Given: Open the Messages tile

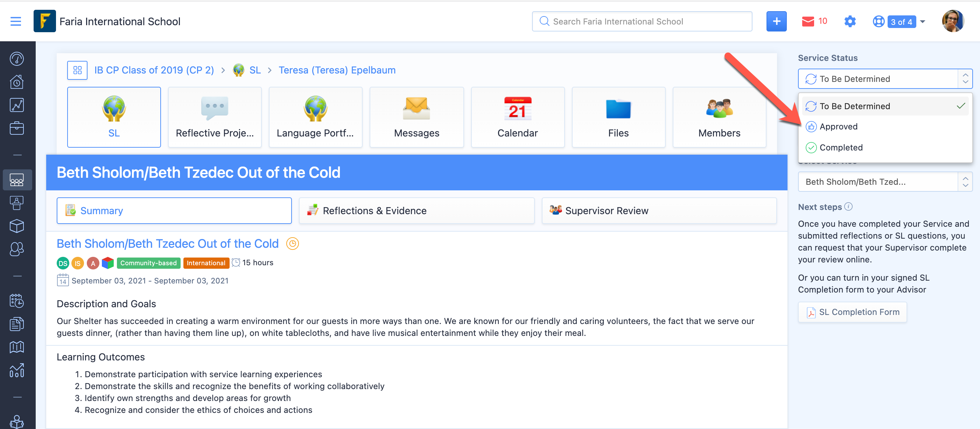Looking at the screenshot, I should tap(416, 117).
